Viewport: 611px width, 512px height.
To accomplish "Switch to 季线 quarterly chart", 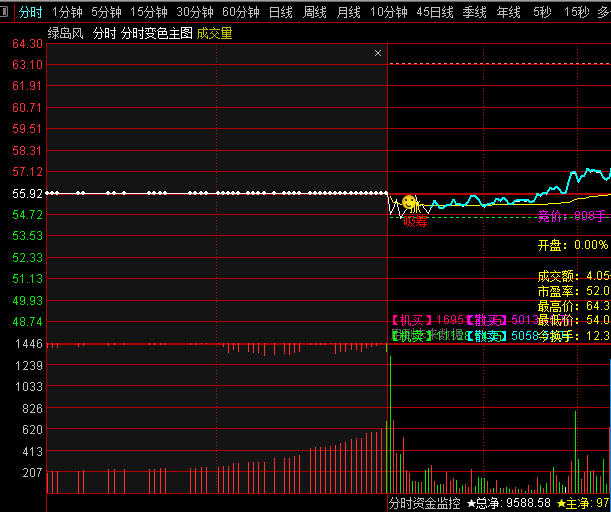I will (x=475, y=12).
